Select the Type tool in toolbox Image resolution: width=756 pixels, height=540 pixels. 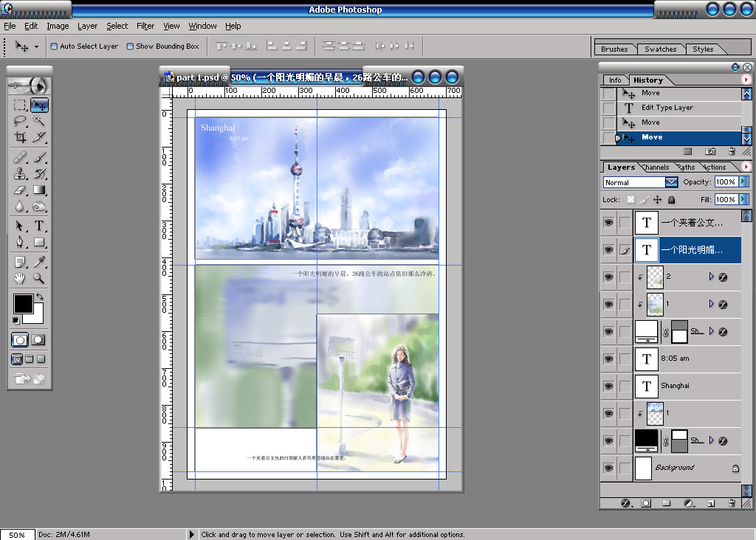point(39,226)
